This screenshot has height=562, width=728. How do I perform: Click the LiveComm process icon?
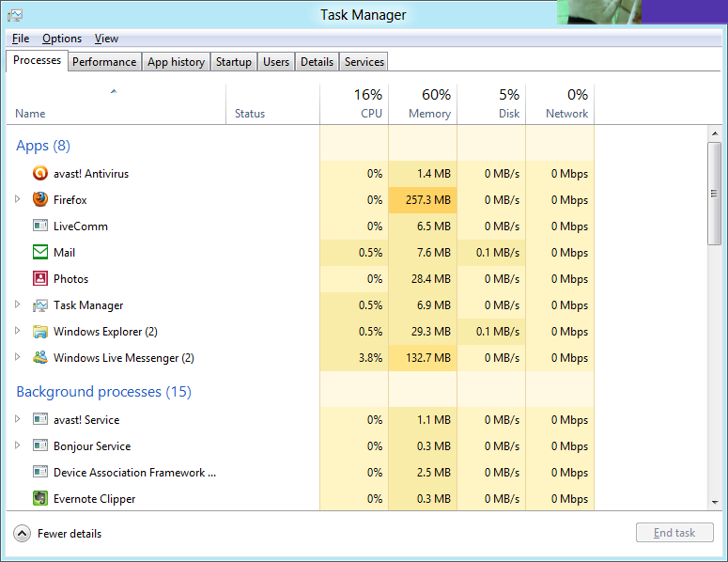point(39,226)
